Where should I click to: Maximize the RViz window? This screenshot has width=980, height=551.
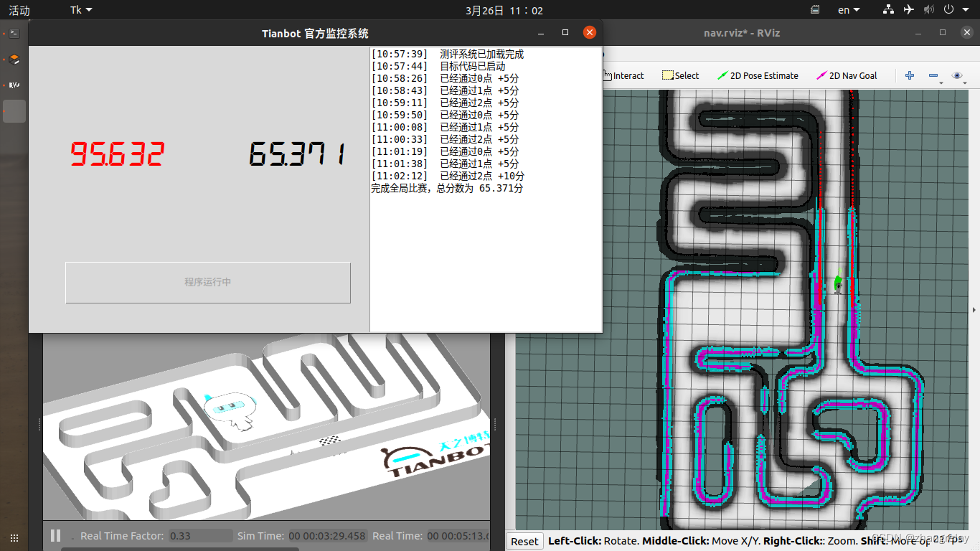(943, 32)
